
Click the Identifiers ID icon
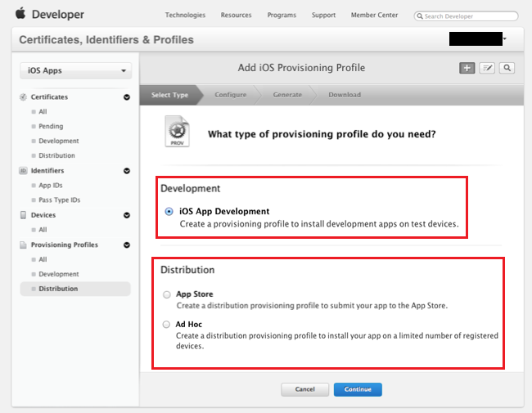(x=23, y=171)
